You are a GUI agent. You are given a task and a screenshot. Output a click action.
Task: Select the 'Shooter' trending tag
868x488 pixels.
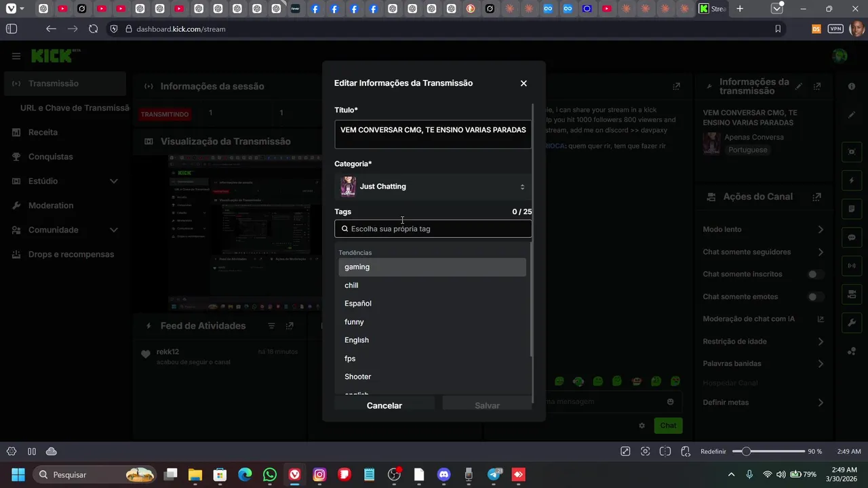point(432,377)
